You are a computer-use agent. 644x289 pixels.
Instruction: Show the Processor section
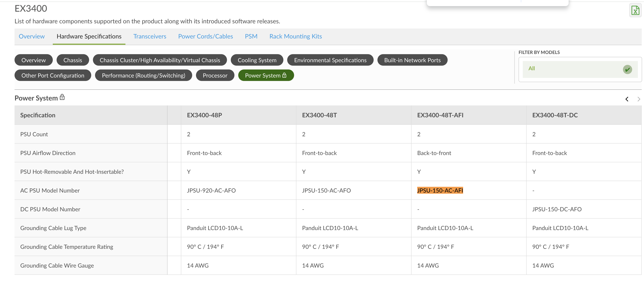(215, 75)
